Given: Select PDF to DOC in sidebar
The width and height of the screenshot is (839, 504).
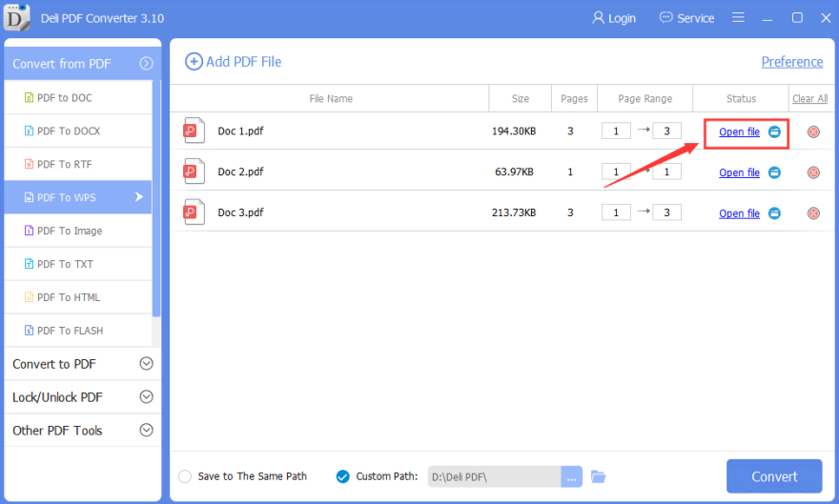Looking at the screenshot, I should [x=78, y=97].
